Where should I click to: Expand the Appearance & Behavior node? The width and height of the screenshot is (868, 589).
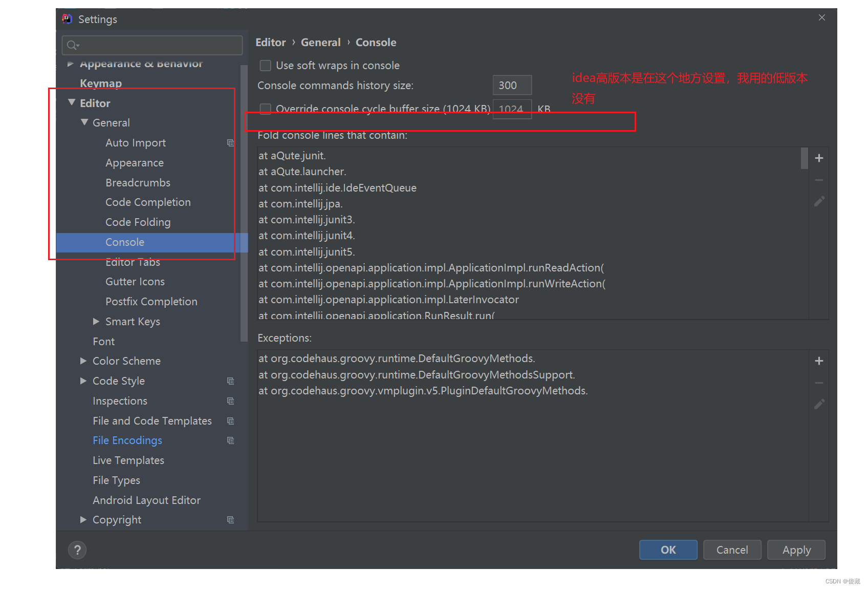pyautogui.click(x=71, y=64)
